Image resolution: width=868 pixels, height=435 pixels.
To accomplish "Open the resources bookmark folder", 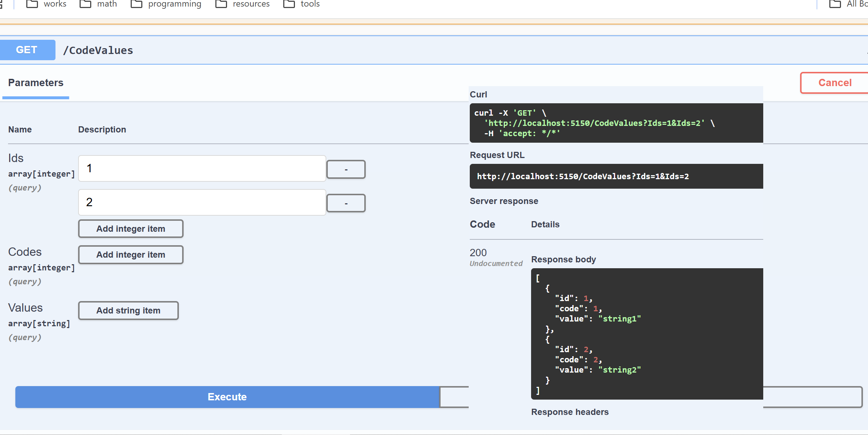I will (243, 4).
